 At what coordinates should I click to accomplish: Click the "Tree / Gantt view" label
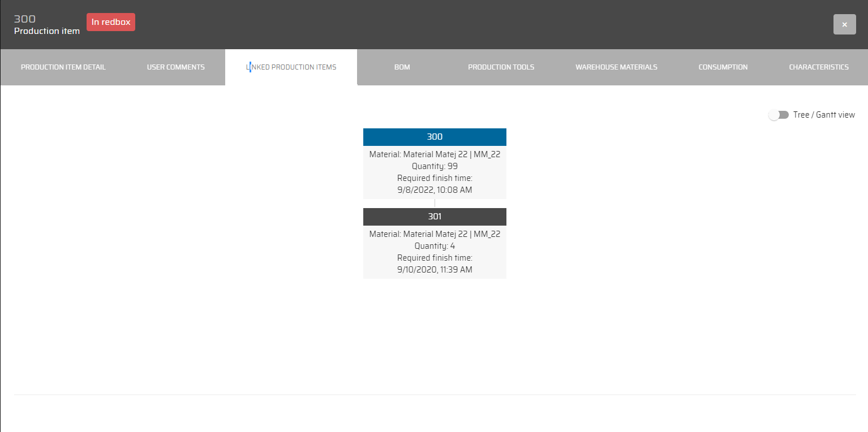824,115
